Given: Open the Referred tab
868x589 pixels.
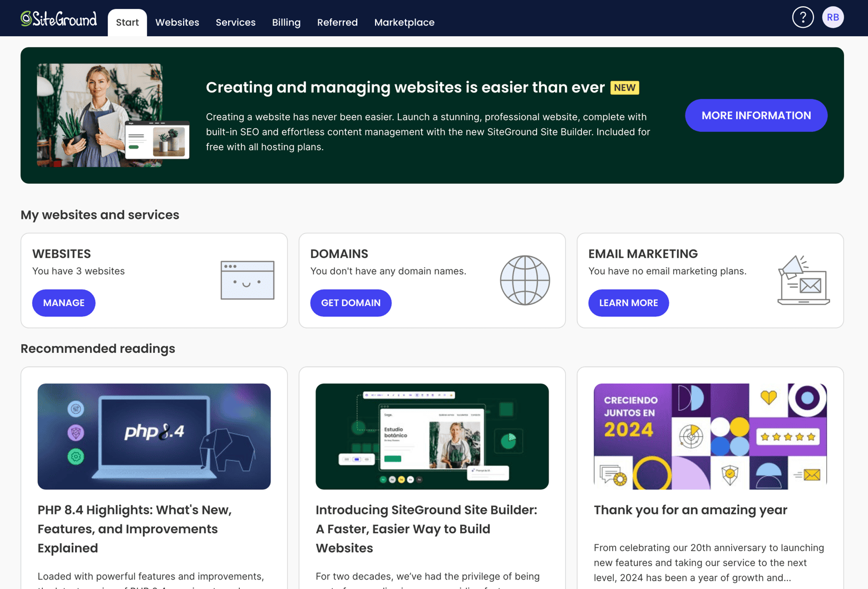Looking at the screenshot, I should 337,22.
